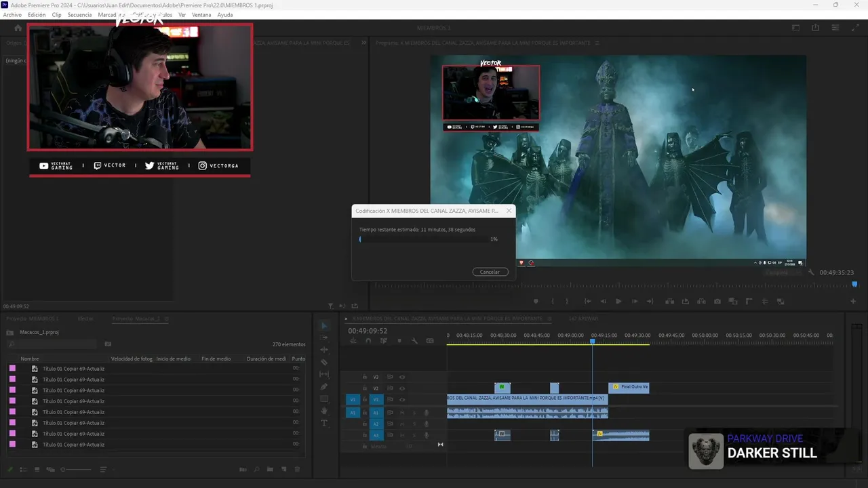Click the timeline playhead marker

point(592,341)
